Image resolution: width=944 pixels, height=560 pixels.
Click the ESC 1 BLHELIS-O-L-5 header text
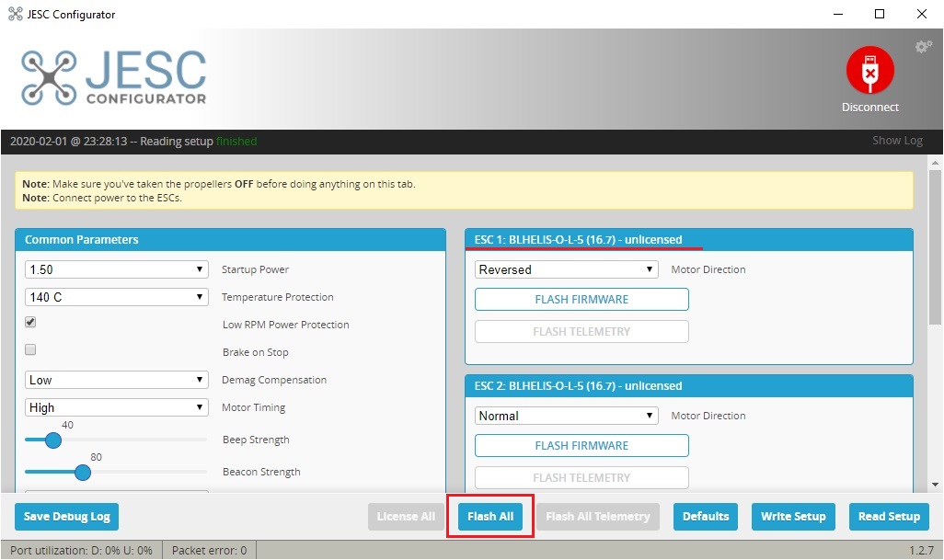tap(578, 240)
